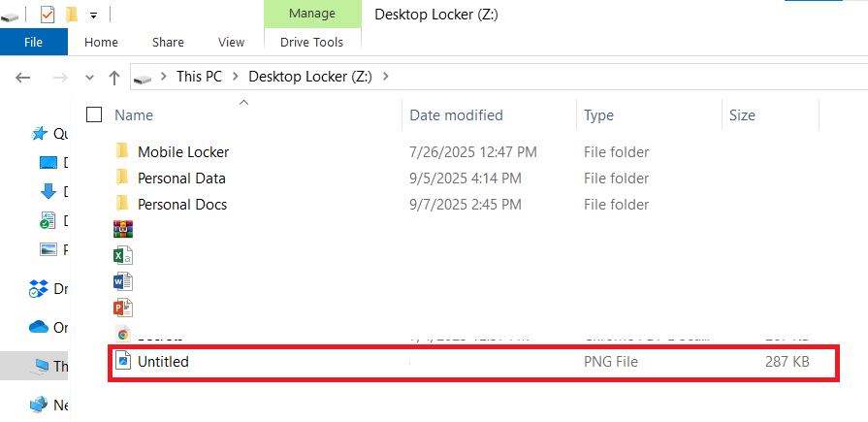Screen dimensions: 868x422
Task: Select the Word document icon
Action: (123, 282)
